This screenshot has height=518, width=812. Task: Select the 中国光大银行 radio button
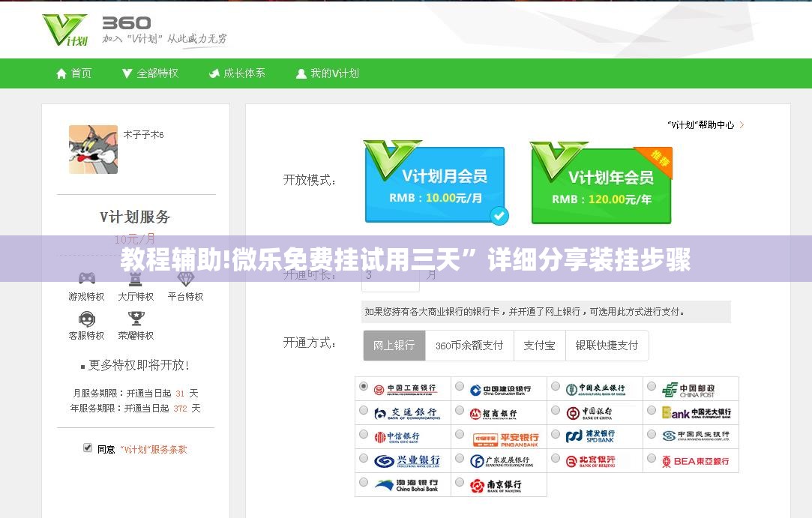tap(652, 410)
